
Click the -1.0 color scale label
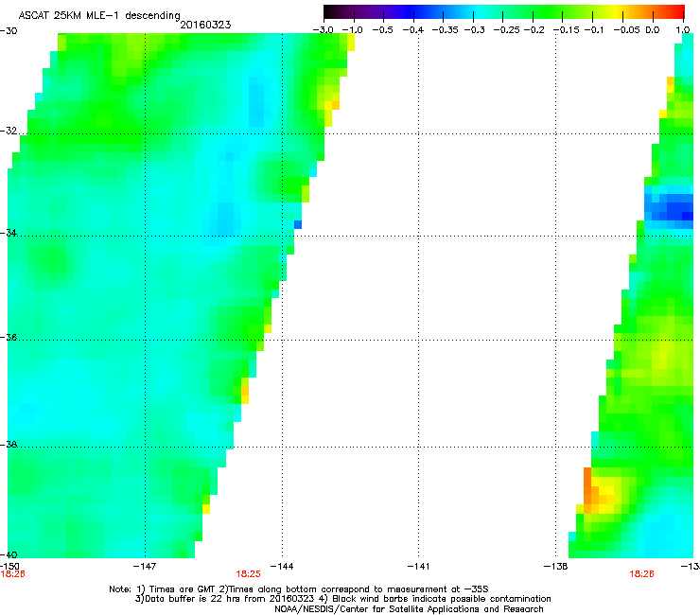(x=352, y=30)
